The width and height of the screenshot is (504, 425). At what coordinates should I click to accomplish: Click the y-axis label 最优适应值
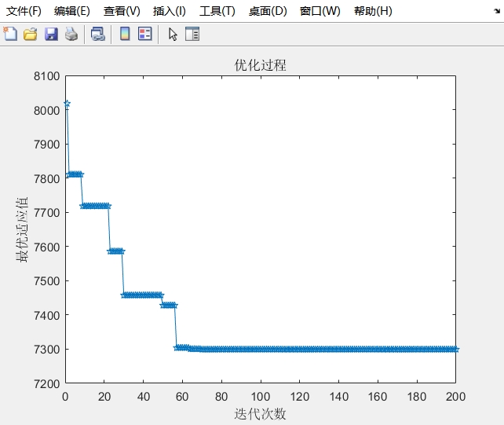pyautogui.click(x=22, y=229)
